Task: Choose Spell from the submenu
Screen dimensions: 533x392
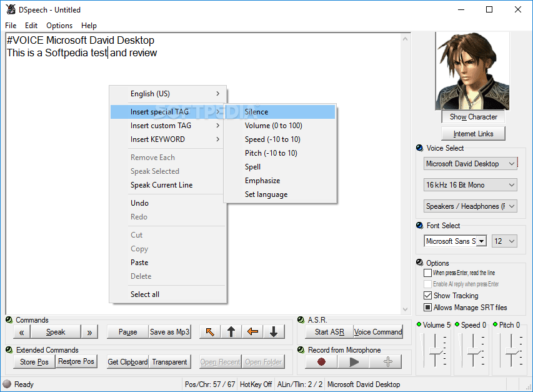Action: 280,166
